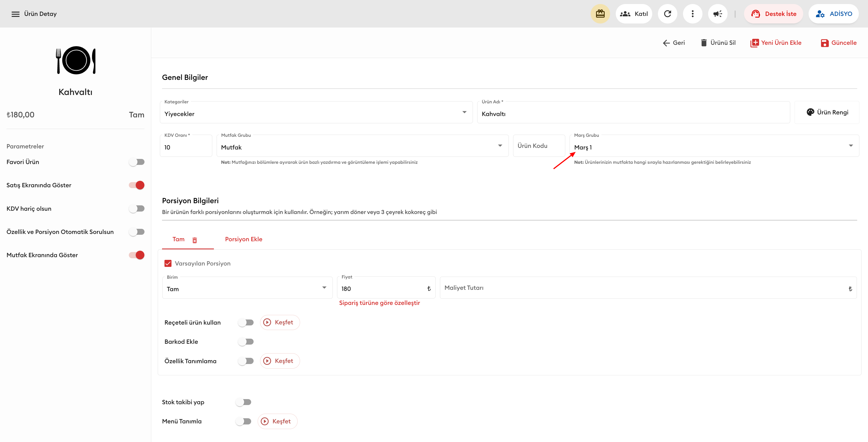868x442 pixels.
Task: Toggle Özellik ve Porsiyon Otomatik Sorulsun switch
Action: pyautogui.click(x=136, y=232)
